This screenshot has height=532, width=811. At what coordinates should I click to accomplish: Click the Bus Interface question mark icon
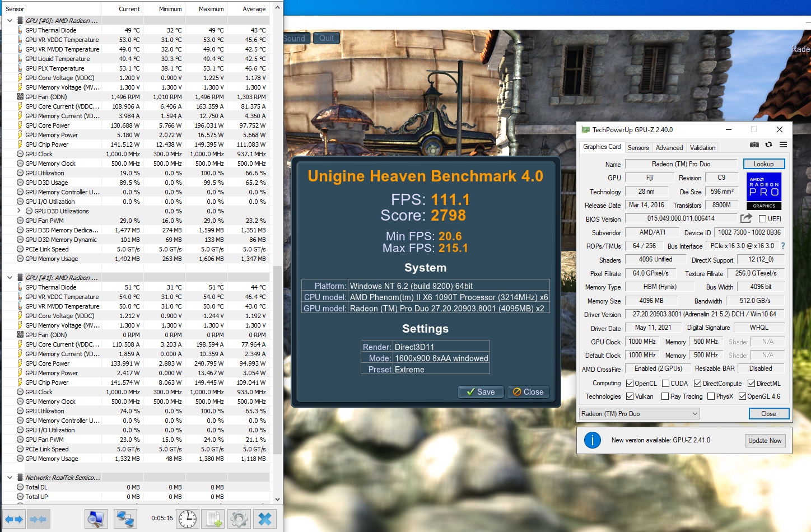783,246
